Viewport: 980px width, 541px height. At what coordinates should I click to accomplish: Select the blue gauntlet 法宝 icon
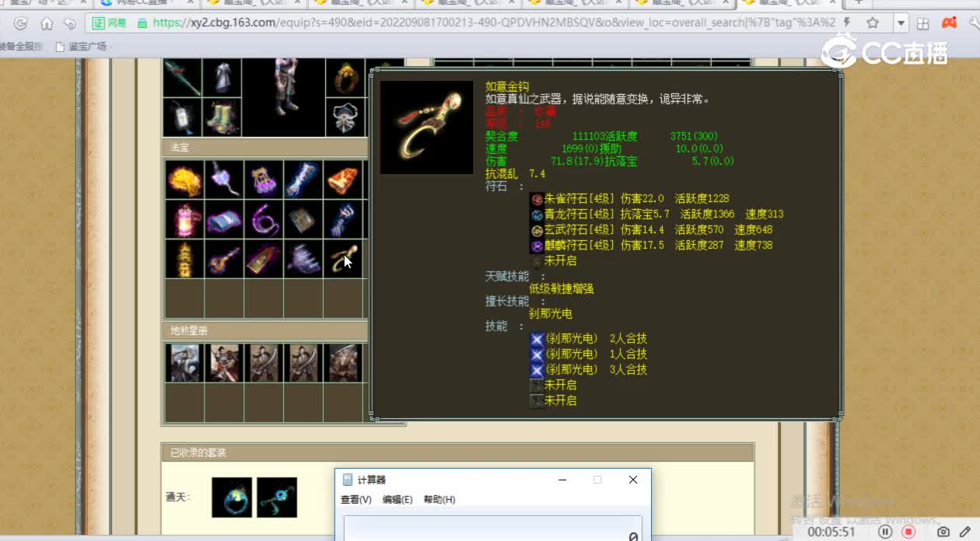coord(303,180)
